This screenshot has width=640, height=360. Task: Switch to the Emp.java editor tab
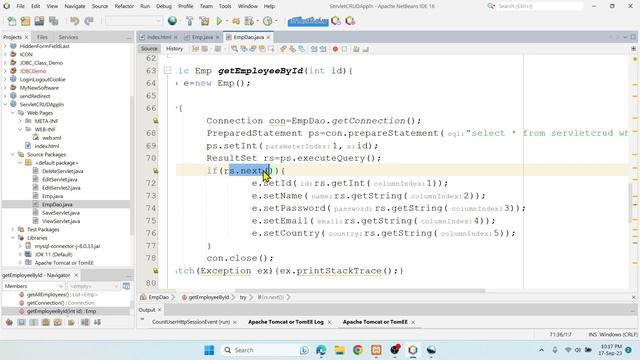(x=202, y=37)
